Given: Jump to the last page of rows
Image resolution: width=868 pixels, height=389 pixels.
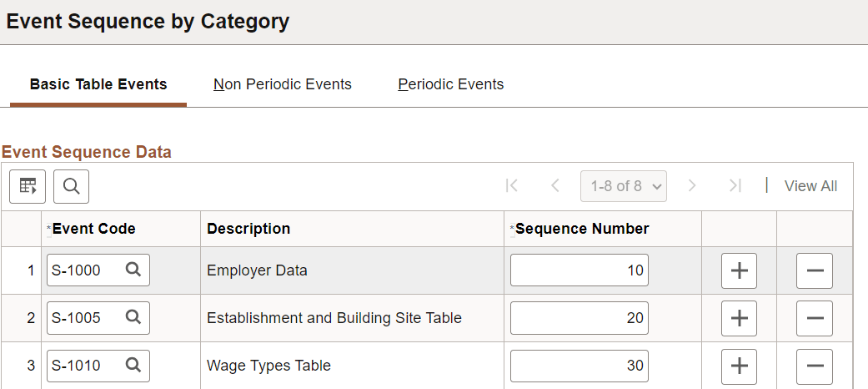Looking at the screenshot, I should [735, 186].
